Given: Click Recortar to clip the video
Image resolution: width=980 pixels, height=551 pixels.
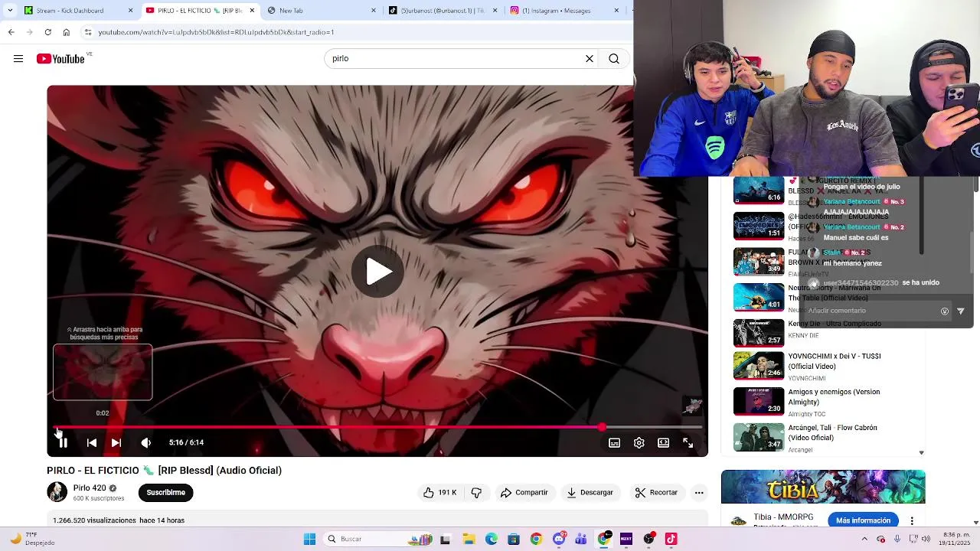Looking at the screenshot, I should point(656,493).
